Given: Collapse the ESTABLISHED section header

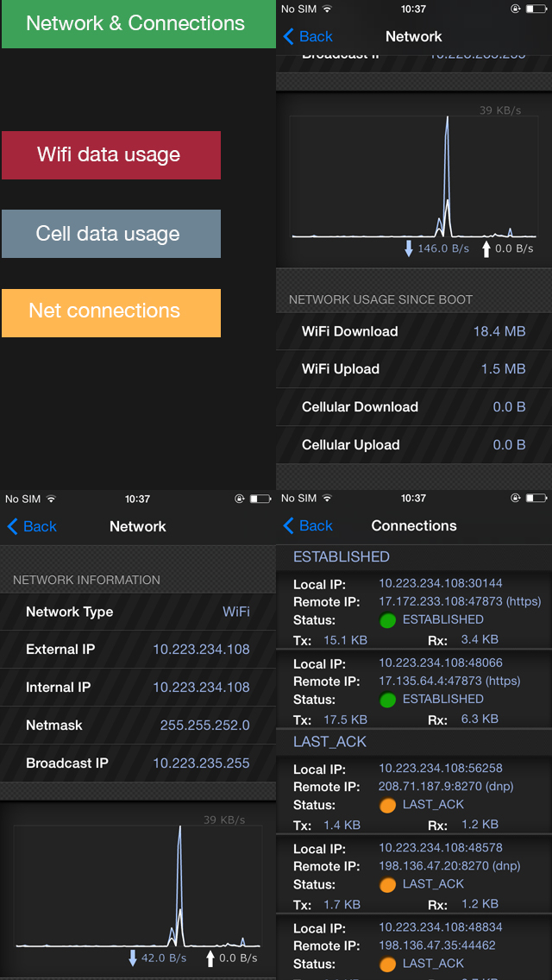Looking at the screenshot, I should tap(342, 556).
